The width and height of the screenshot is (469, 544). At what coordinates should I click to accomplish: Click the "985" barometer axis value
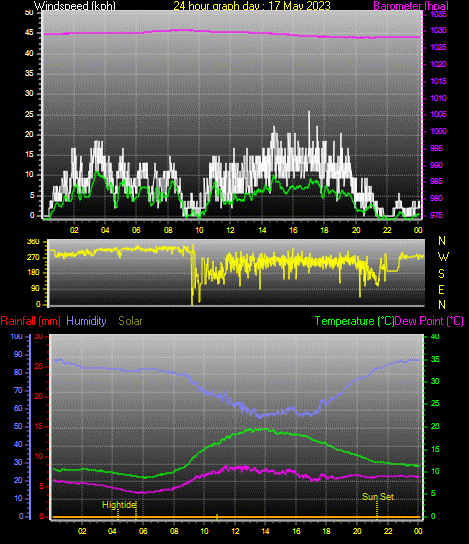[x=436, y=181]
